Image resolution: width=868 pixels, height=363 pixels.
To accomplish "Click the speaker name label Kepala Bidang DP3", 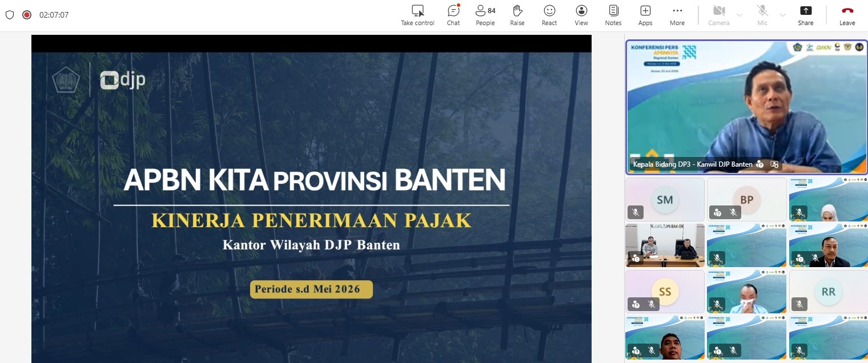I will pos(693,164).
